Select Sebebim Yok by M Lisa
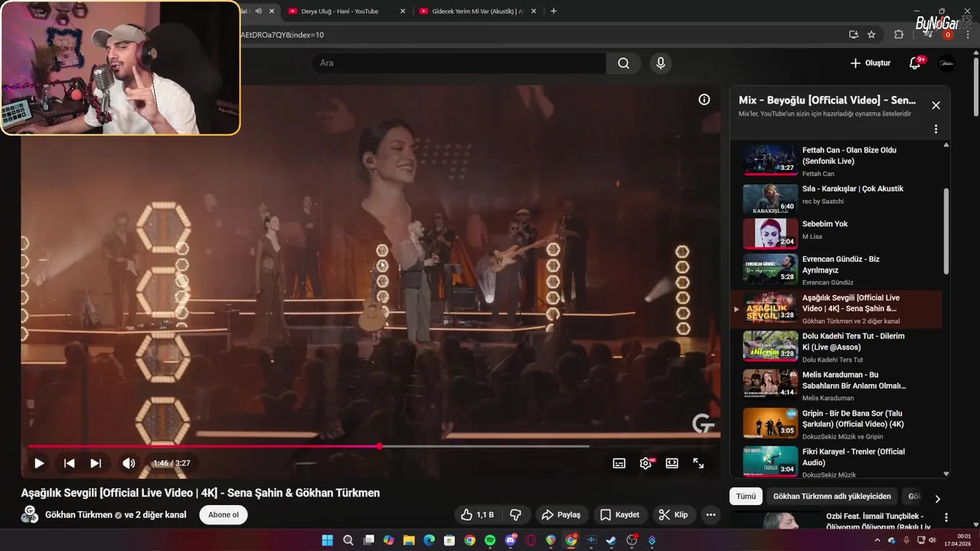Screen dimensions: 980x551 [836, 233]
